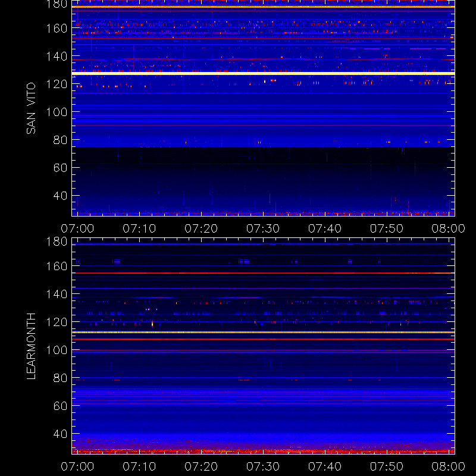Image resolution: width=476 pixels, height=476 pixels.
Task: Select the 60 tick label on LEARMONTH axis
Action: (x=61, y=406)
